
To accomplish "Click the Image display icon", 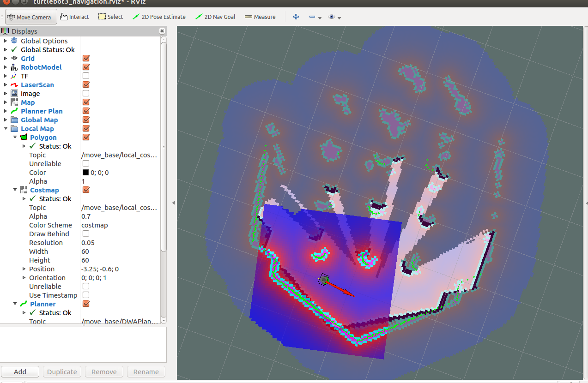I will [14, 93].
